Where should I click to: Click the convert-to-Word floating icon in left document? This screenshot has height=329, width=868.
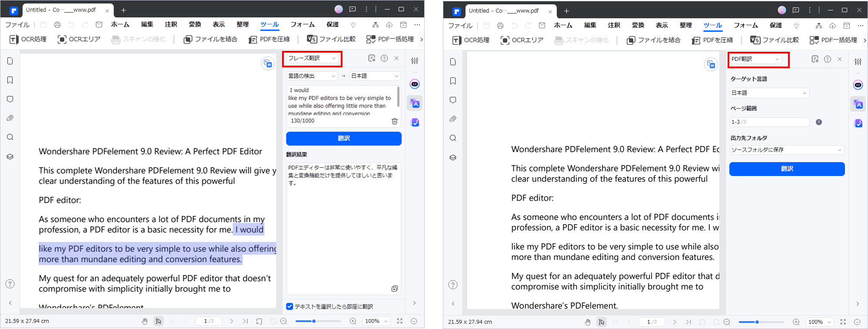(268, 63)
